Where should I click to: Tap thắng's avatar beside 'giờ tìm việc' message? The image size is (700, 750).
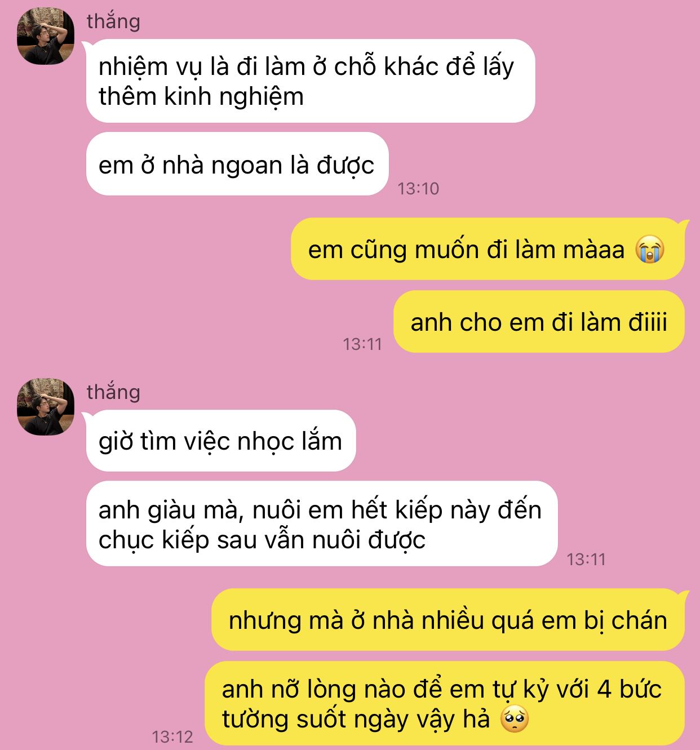pyautogui.click(x=46, y=407)
